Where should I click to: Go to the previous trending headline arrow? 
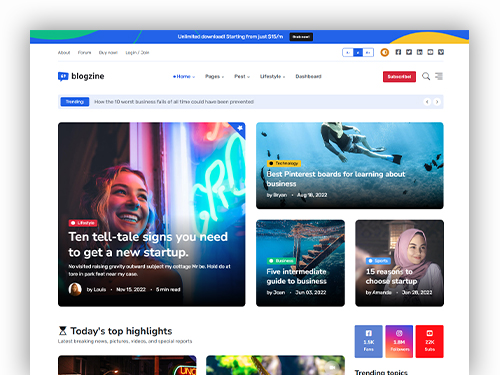click(427, 102)
